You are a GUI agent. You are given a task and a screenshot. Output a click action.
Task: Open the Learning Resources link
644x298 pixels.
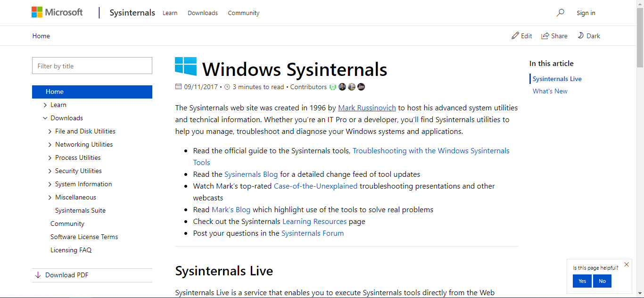(314, 222)
